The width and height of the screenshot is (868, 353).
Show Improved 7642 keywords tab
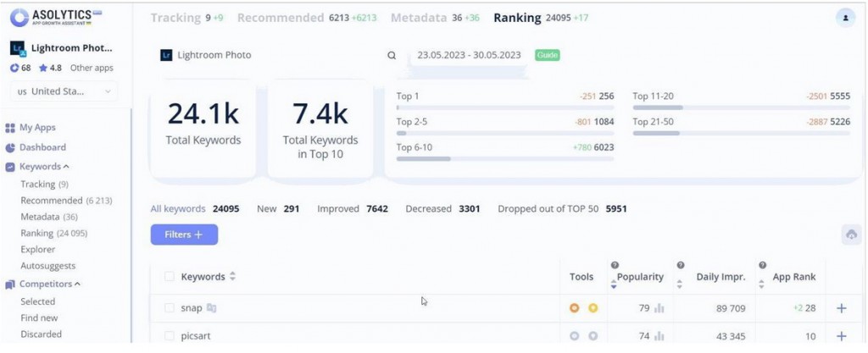[353, 209]
